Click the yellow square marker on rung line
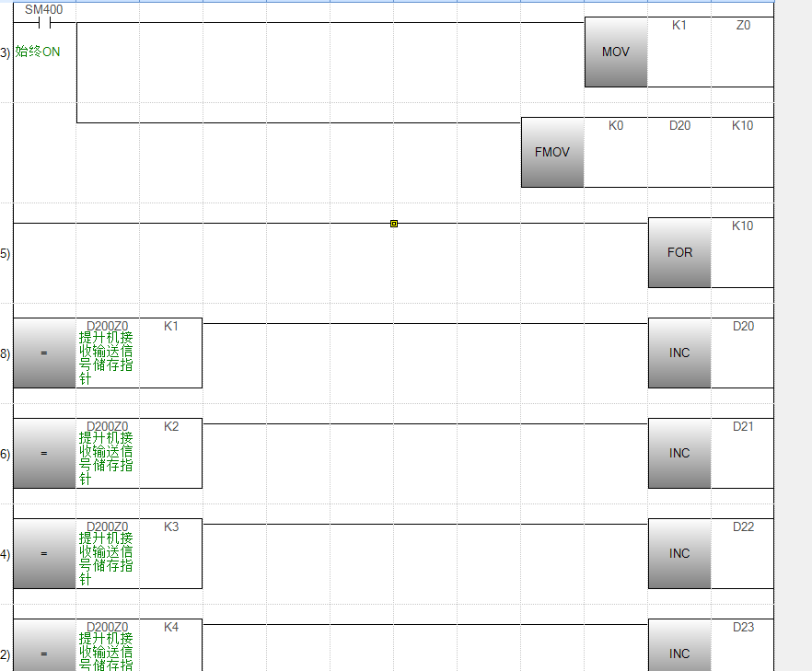The width and height of the screenshot is (812, 671). pos(394,224)
